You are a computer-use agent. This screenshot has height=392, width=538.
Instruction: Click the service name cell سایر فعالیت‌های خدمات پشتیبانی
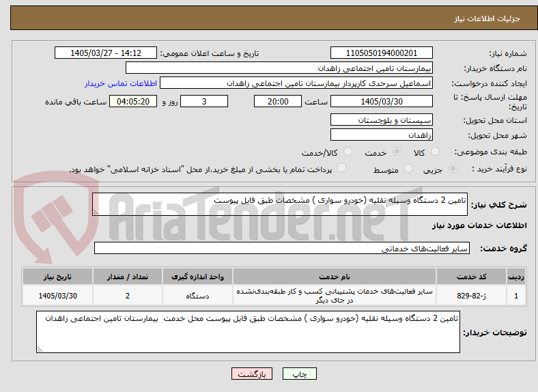(334, 296)
